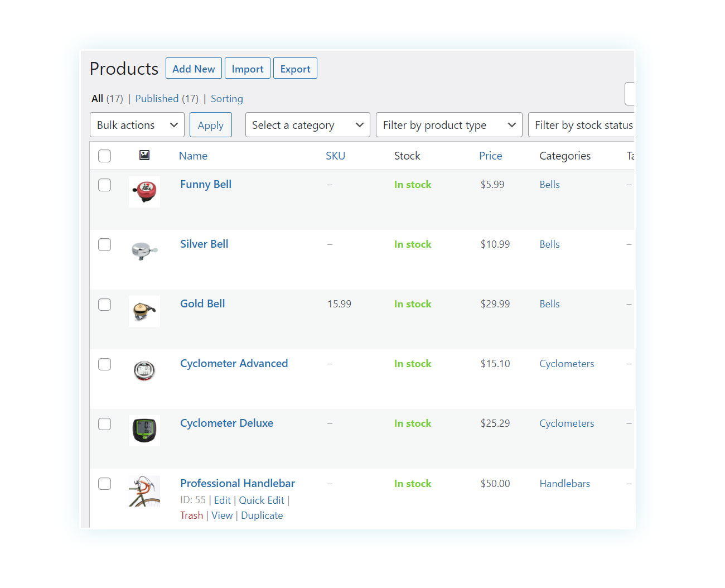Check the Gold Bell row checkbox
Viewport: 725px width, 588px height.
(x=105, y=304)
